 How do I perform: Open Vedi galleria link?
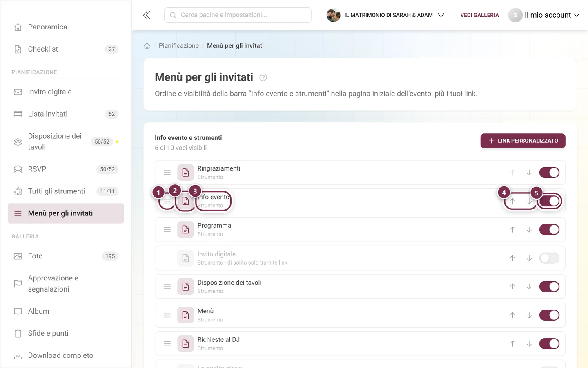[x=479, y=15]
